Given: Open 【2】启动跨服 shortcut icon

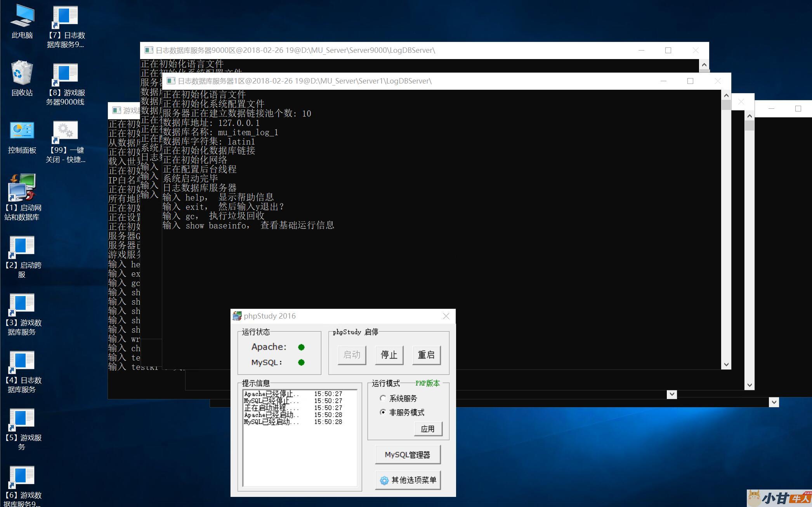Looking at the screenshot, I should (22, 246).
